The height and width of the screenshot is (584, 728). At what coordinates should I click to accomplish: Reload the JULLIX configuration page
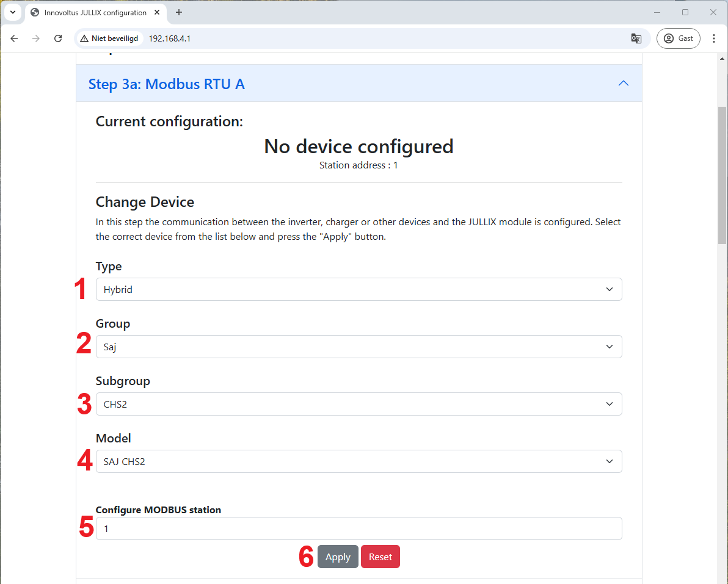click(x=58, y=38)
